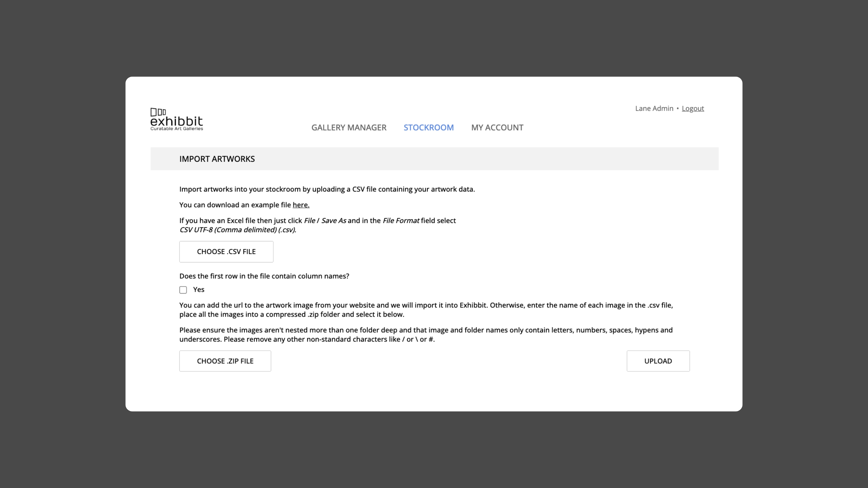This screenshot has width=868, height=488.
Task: Click the 'CSV UTF-8 (Comma delimited)' italic text
Action: pos(237,230)
